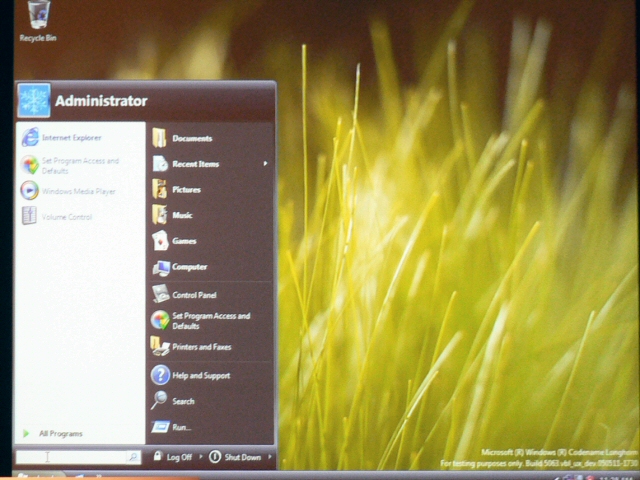
Task: Open Internet Explorer label in Start menu
Action: 71,138
